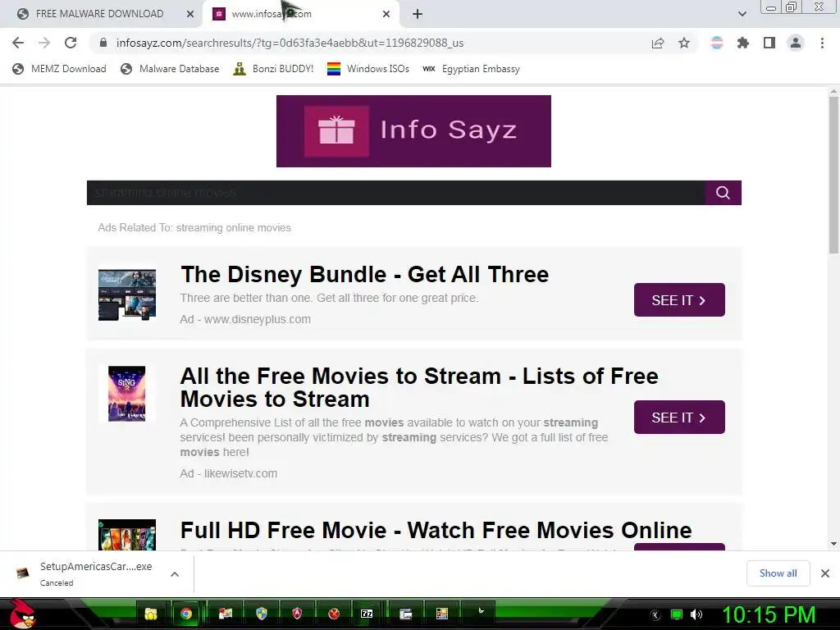Image resolution: width=840 pixels, height=630 pixels.
Task: Click the scrollbar down arrow
Action: [x=833, y=544]
